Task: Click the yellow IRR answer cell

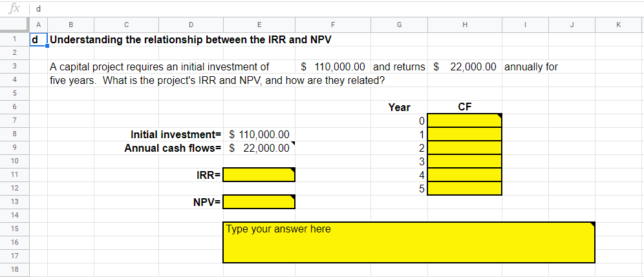Action: click(259, 175)
